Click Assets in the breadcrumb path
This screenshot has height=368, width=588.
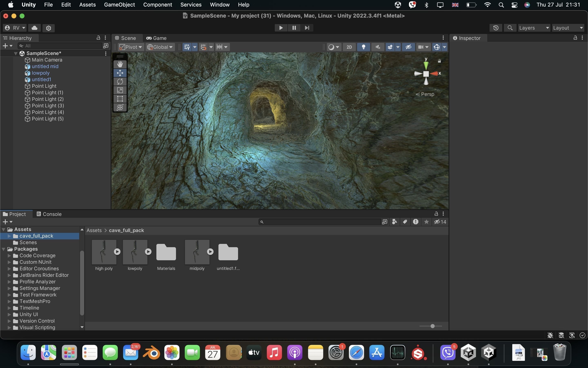(94, 230)
